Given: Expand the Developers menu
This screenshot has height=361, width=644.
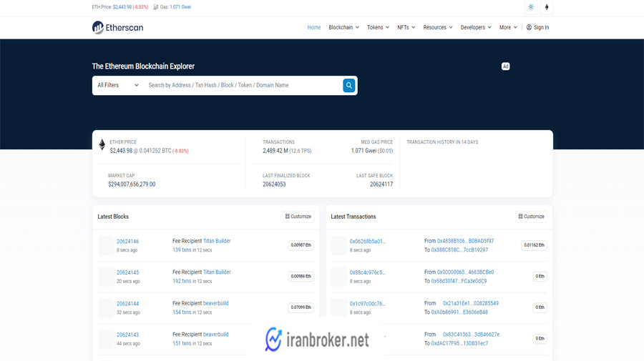Looking at the screenshot, I should (x=476, y=27).
